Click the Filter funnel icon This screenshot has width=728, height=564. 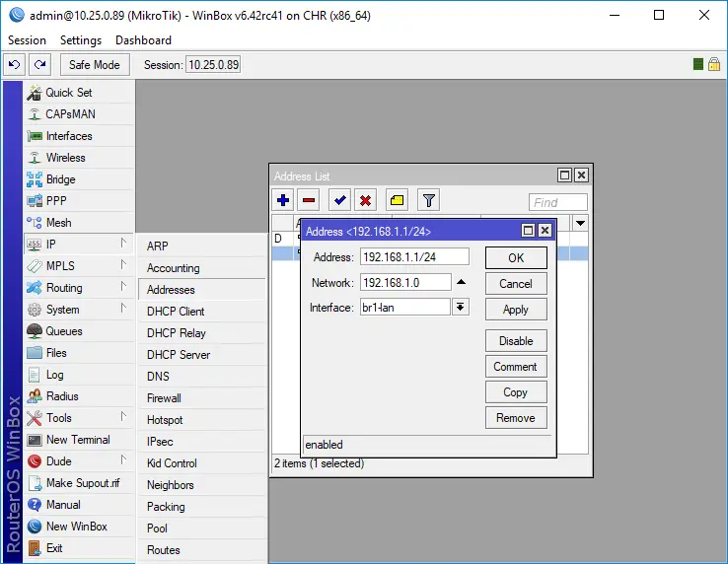pyautogui.click(x=428, y=200)
